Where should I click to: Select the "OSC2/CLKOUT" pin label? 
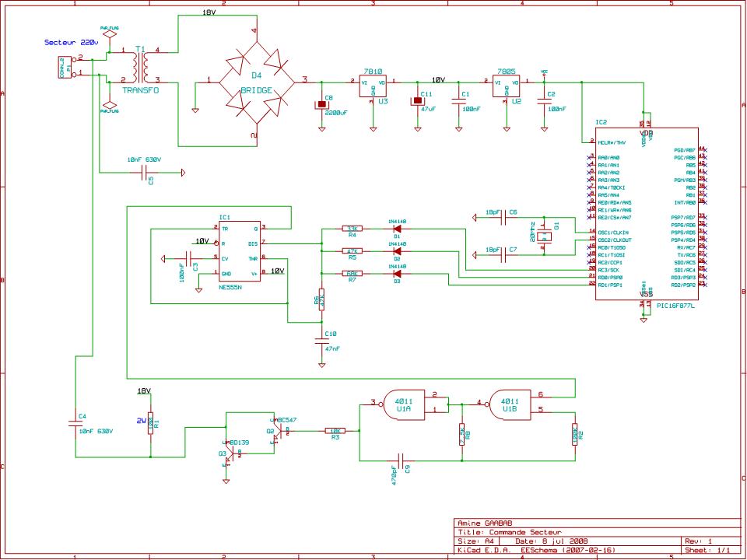(615, 240)
